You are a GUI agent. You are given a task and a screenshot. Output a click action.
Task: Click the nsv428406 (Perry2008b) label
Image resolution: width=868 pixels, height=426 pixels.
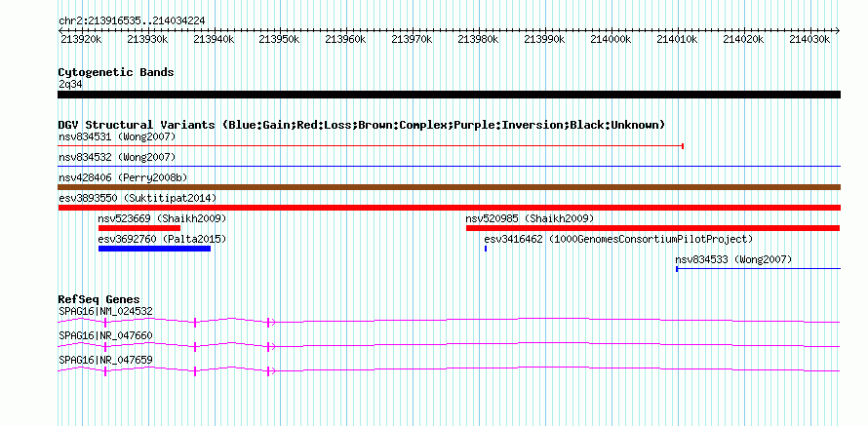click(123, 177)
